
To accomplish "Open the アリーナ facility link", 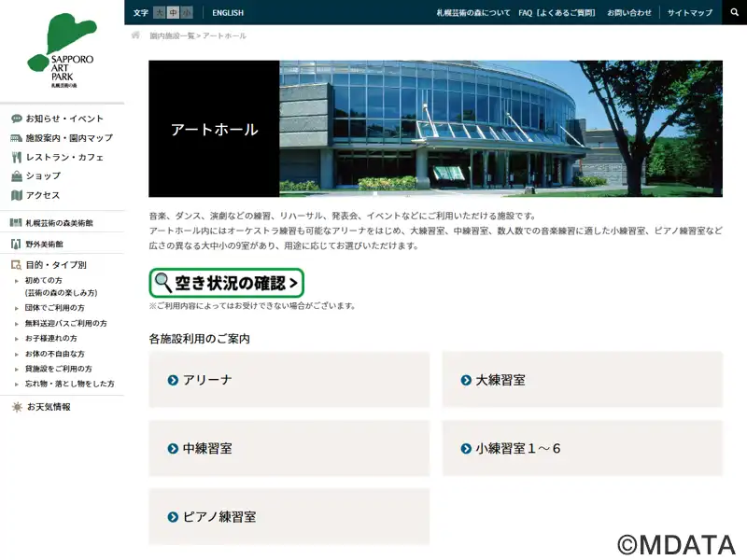I will (x=289, y=380).
